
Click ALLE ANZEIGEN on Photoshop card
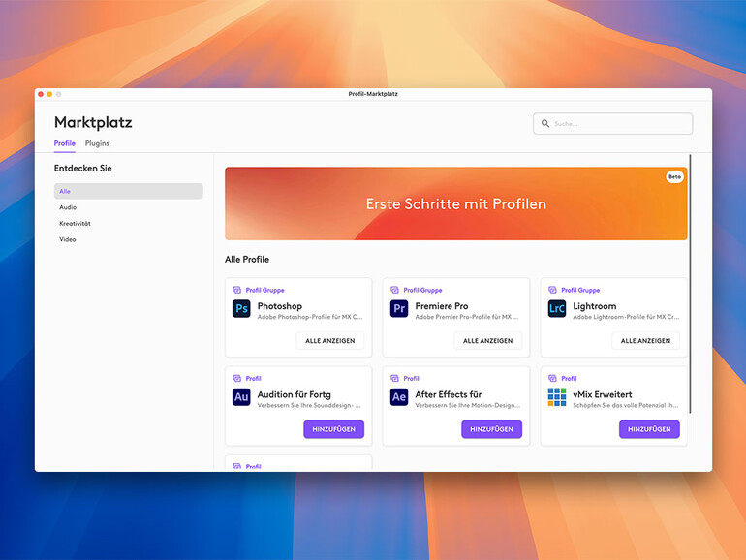pos(330,341)
